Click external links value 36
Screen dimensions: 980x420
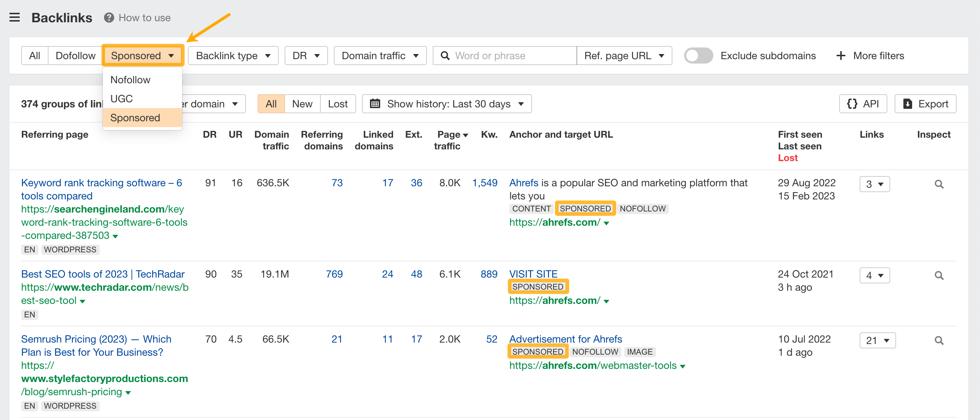416,183
